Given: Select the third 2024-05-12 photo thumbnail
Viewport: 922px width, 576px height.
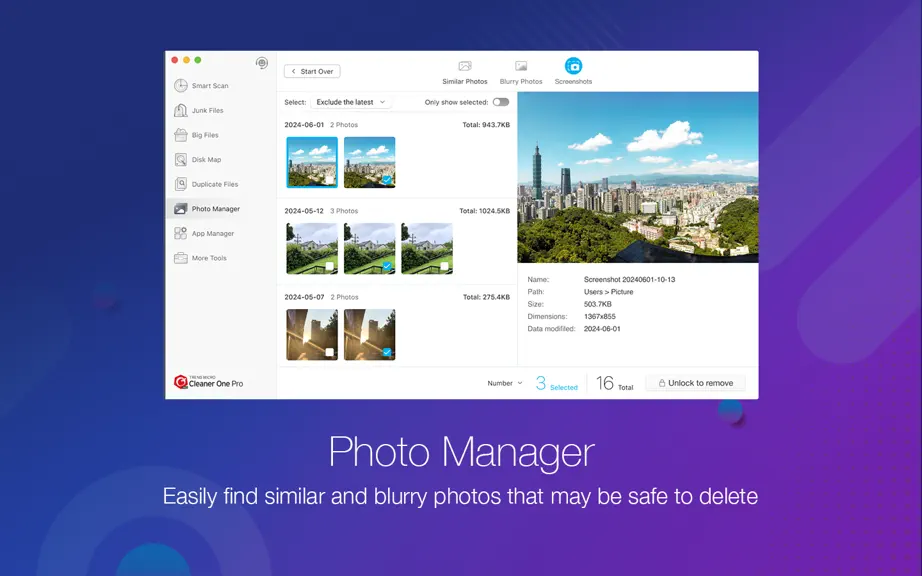Looking at the screenshot, I should pyautogui.click(x=427, y=249).
